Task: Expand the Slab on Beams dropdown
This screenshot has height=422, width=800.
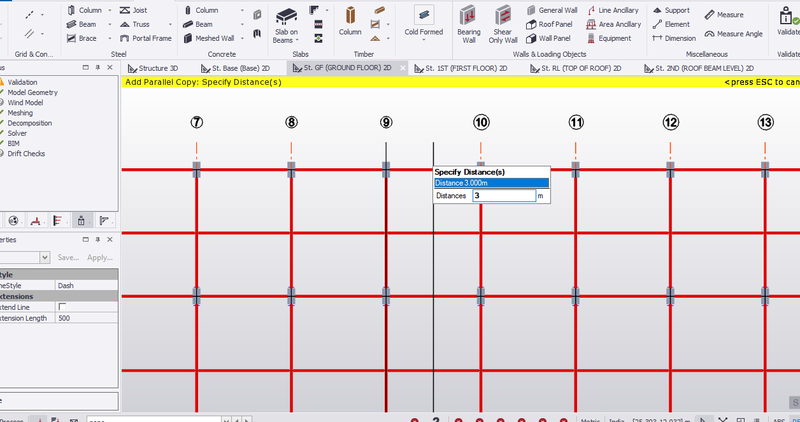Action: point(297,40)
